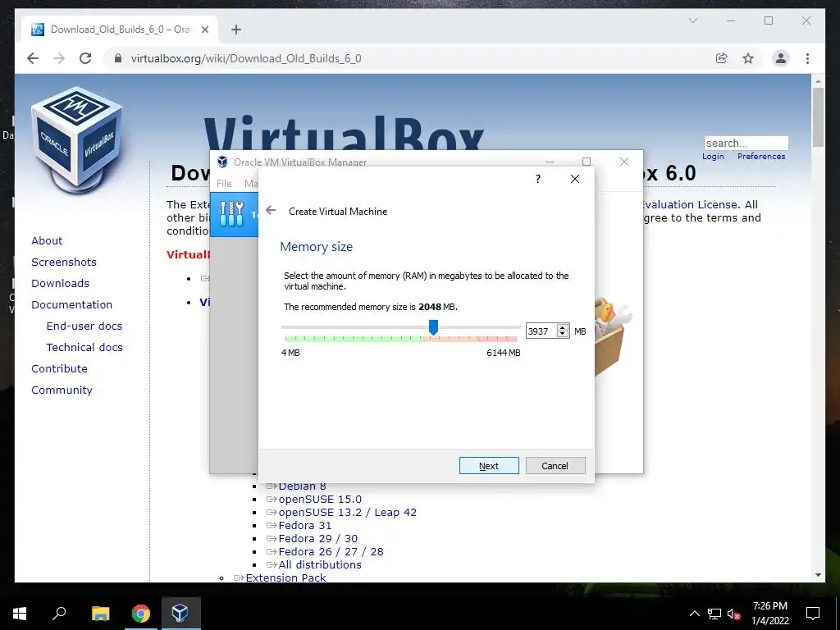Click the Extension Pack link
This screenshot has width=840, height=630.
285,577
